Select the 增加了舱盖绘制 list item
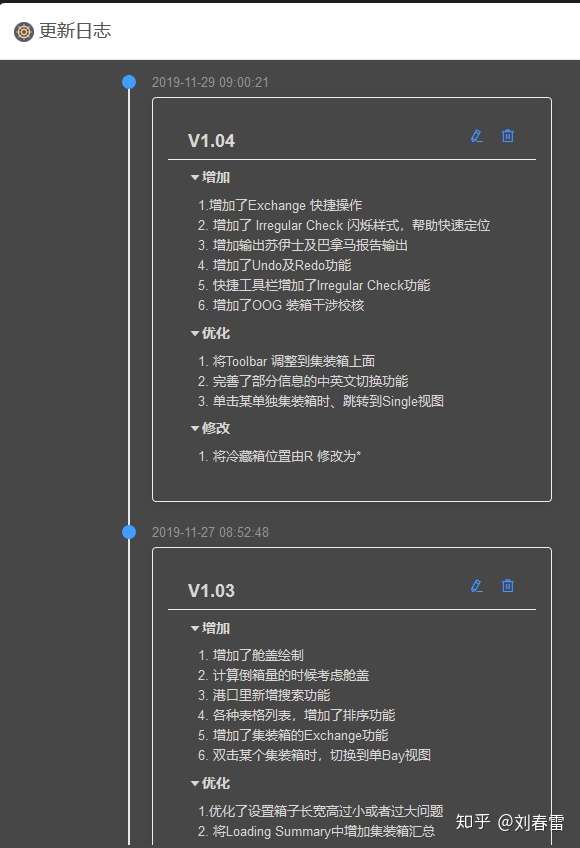The image size is (580, 848). tap(251, 655)
